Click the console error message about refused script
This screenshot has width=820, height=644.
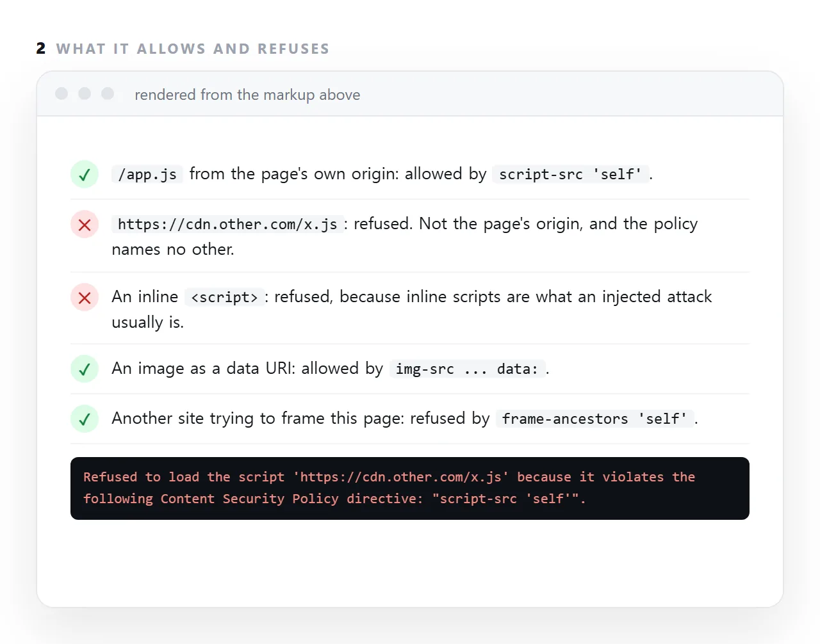tap(410, 488)
